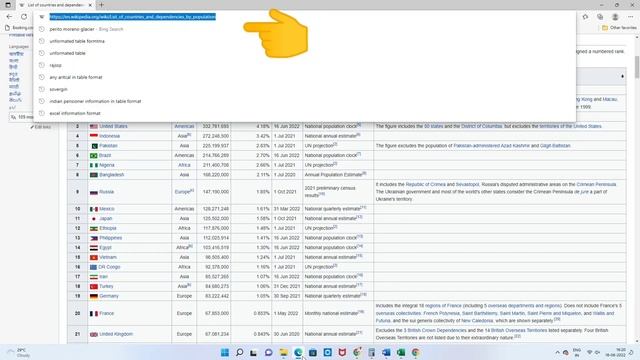Viewport: 640px width, 360px height.
Task: Open the Egypt country link
Action: [105, 248]
